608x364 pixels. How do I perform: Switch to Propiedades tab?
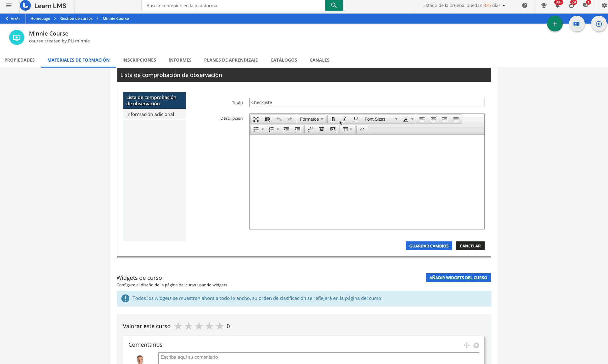tap(20, 60)
